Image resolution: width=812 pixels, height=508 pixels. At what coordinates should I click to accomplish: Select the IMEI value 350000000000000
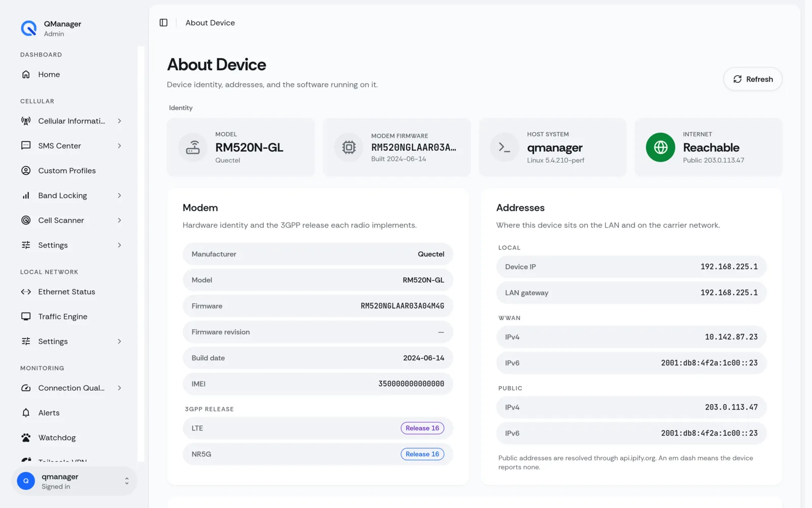pyautogui.click(x=411, y=384)
